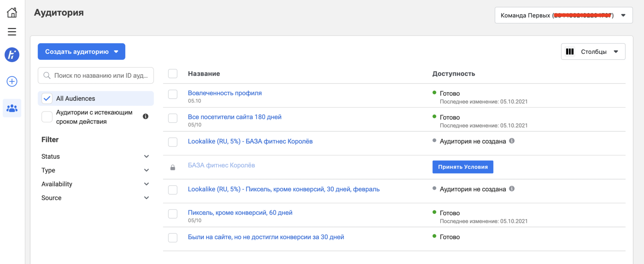The image size is (644, 264).
Task: Open the hamburger menu icon
Action: [x=12, y=32]
